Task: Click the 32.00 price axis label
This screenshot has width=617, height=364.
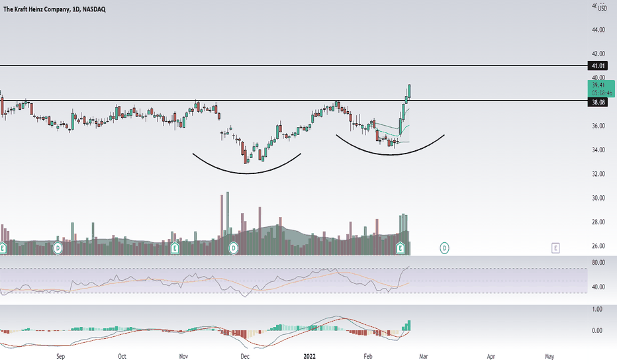Action: tap(598, 174)
